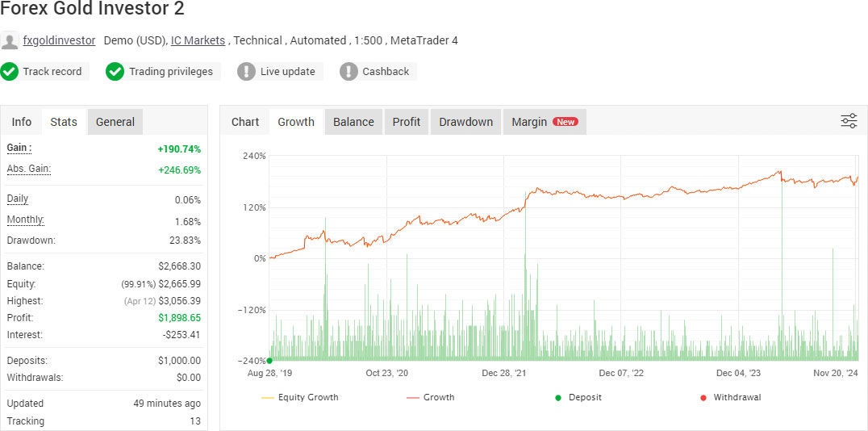The height and width of the screenshot is (431, 868).
Task: Click the Forex Gold Investor 2 title
Action: click(93, 9)
